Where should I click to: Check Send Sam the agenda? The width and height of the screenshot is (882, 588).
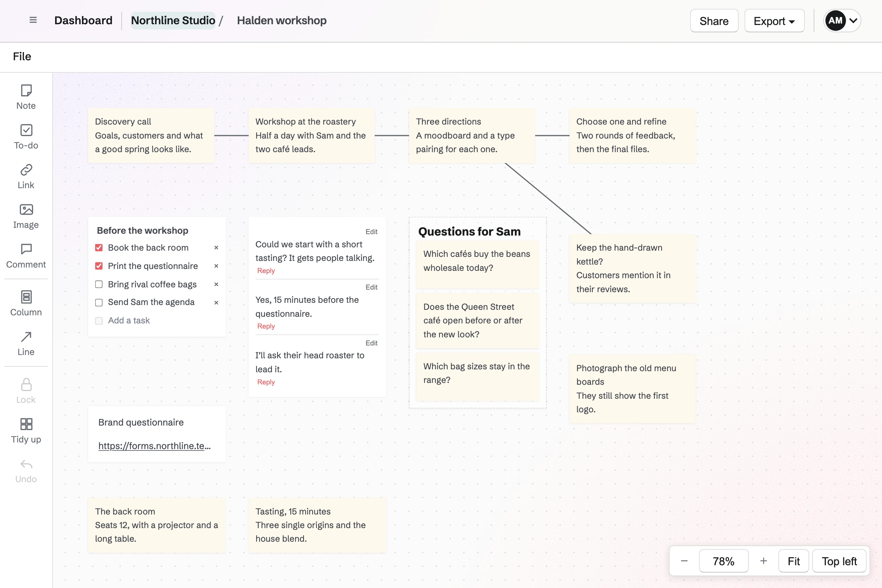pos(99,302)
